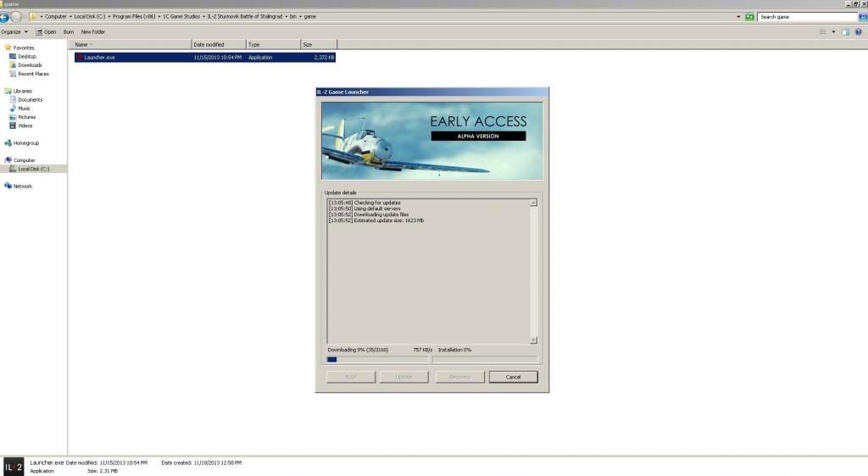Open the address bar history dropdown
Screen dimensions: 868x476
coord(738,17)
